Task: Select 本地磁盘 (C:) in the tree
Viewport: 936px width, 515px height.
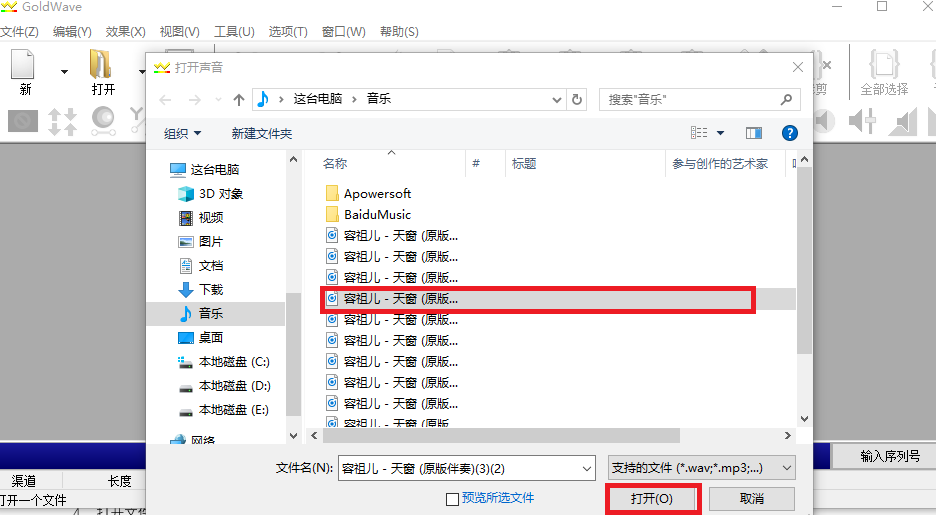Action: (x=224, y=362)
